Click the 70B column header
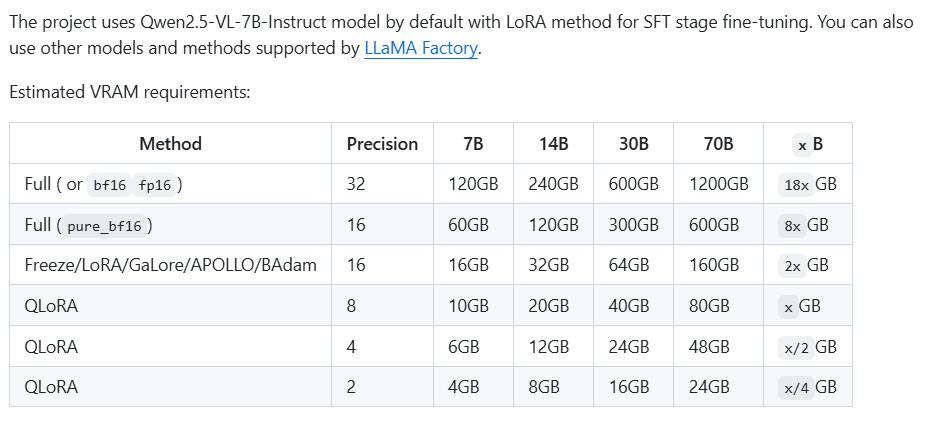Viewport: 929px width, 426px height. click(x=718, y=144)
